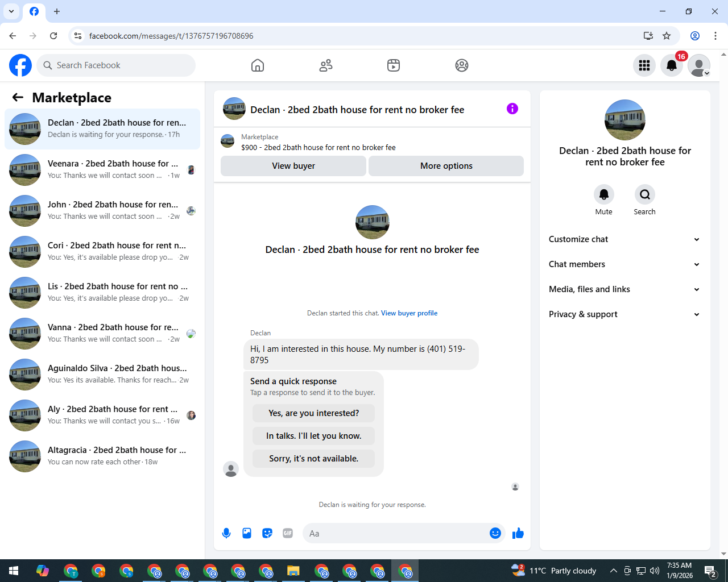Open the Friends icon in top navigation
Image resolution: width=728 pixels, height=582 pixels.
pyautogui.click(x=326, y=65)
